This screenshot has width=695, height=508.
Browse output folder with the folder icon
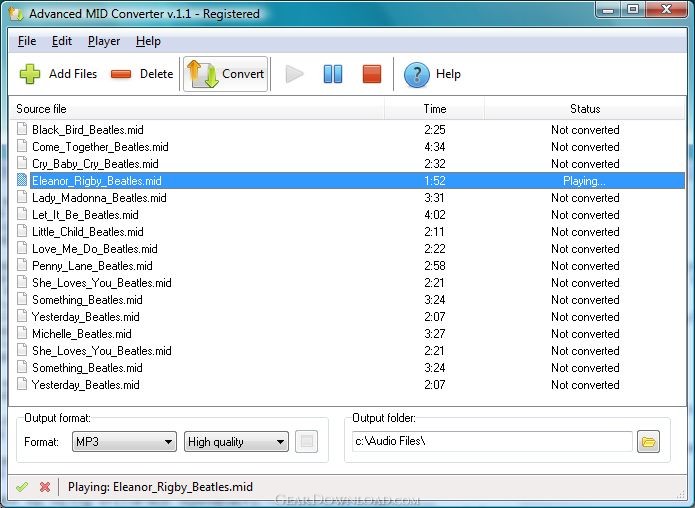click(x=648, y=442)
